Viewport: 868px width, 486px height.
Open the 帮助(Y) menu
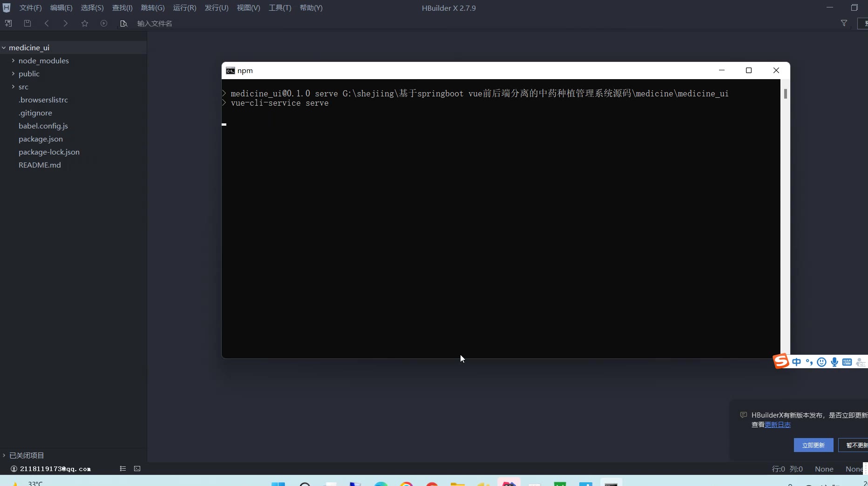point(311,8)
